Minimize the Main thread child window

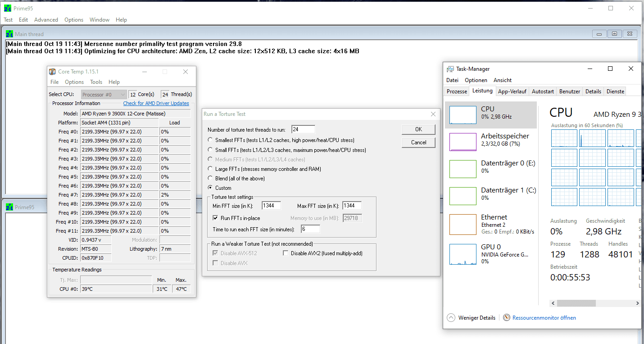coord(599,34)
